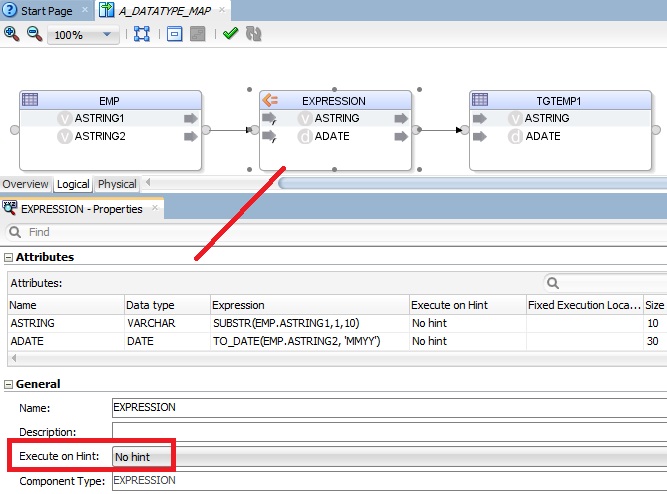
Task: Click ADATE input arrow in EXPRESSION
Action: point(269,137)
